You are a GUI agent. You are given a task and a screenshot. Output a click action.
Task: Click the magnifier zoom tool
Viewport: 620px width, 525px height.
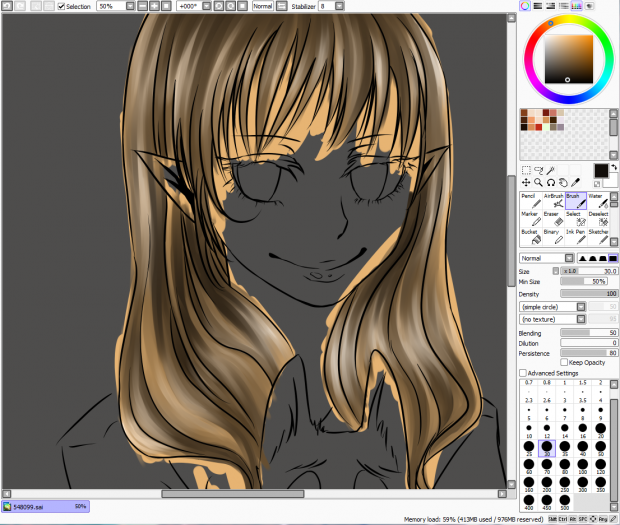[x=539, y=183]
